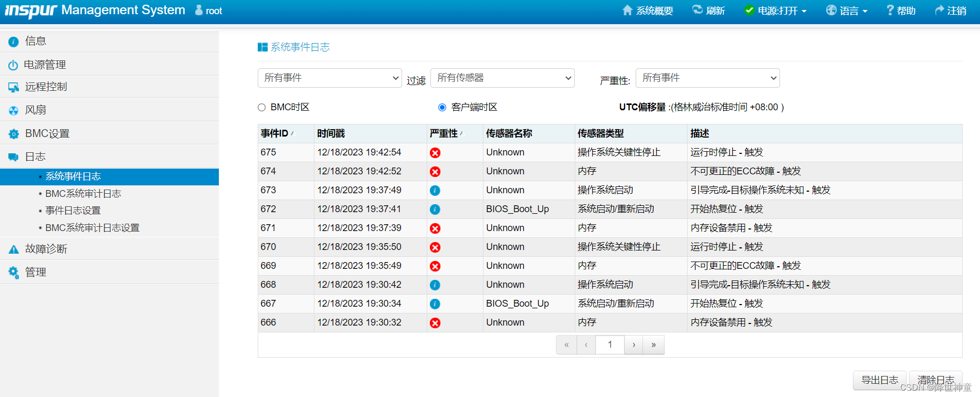980x397 pixels.
Task: Click the critical severity icon for event 674
Action: click(x=435, y=172)
